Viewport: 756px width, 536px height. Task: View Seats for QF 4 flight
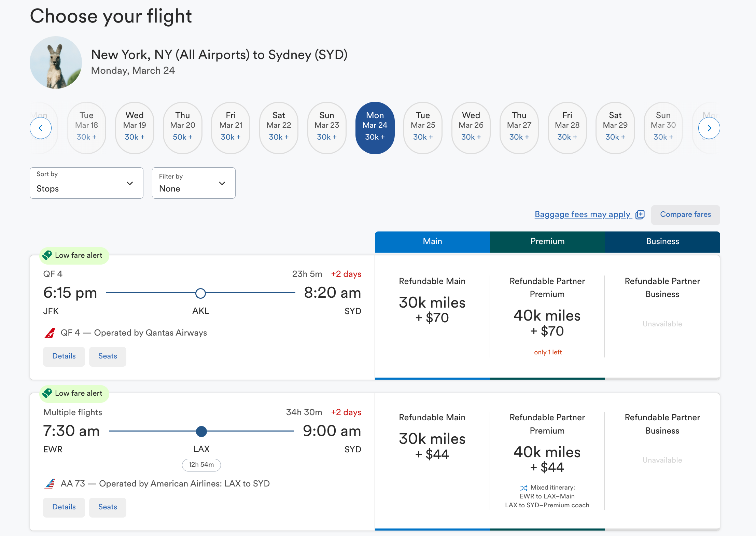108,356
